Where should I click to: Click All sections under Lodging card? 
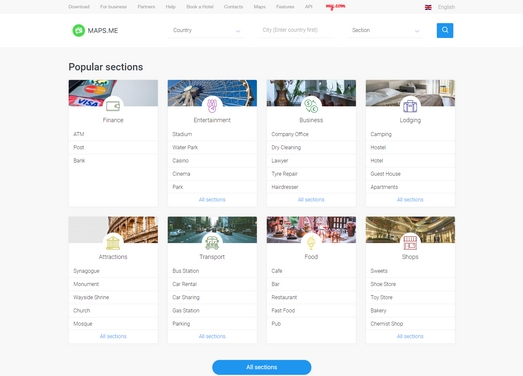pyautogui.click(x=410, y=200)
